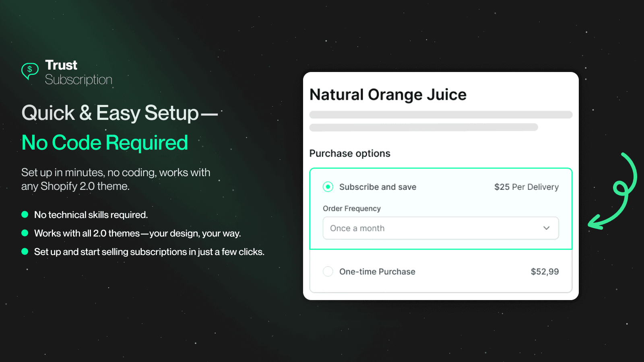
Task: Click the green bullet before 'Works with all 2.0 themes'
Action: pos(25,233)
